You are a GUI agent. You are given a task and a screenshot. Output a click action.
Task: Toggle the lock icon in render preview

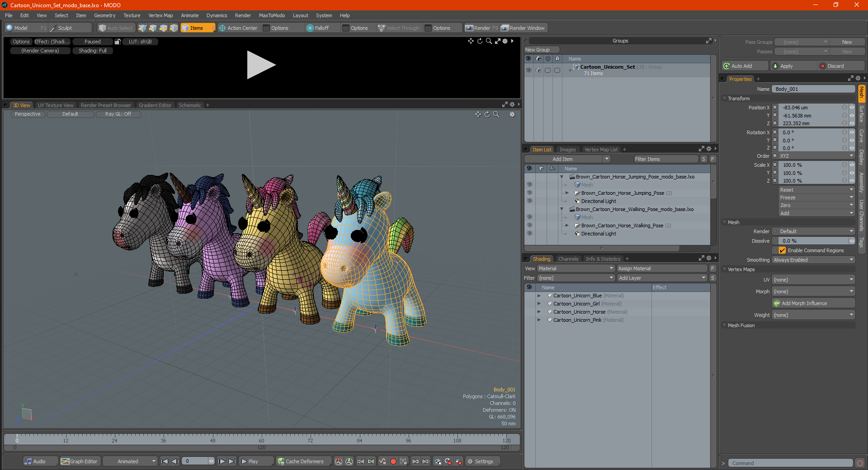pyautogui.click(x=118, y=42)
